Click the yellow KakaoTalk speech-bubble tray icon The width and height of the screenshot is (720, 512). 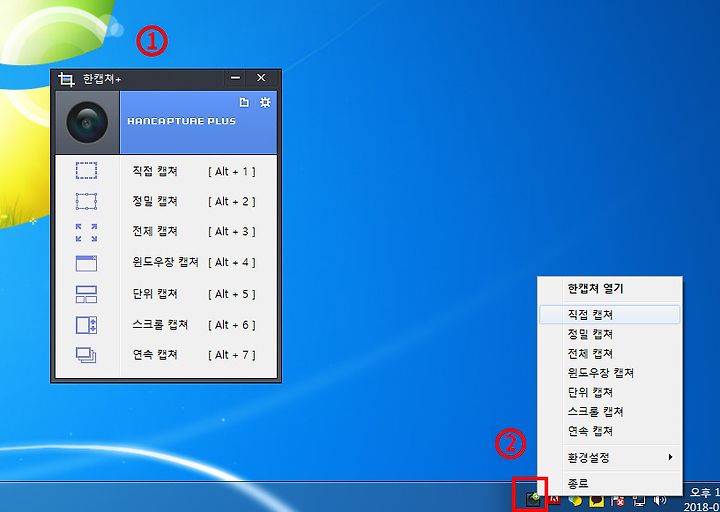(596, 501)
